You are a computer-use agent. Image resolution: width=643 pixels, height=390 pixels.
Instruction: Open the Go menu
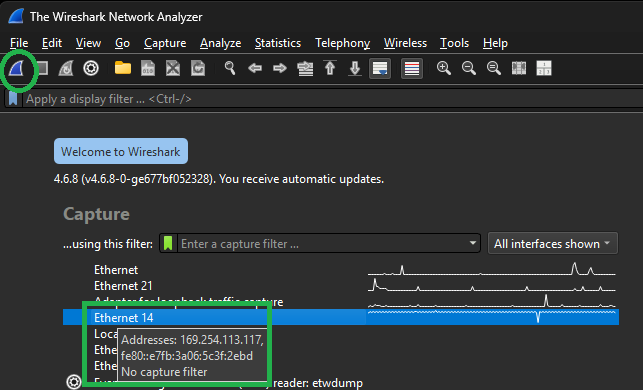pos(122,43)
